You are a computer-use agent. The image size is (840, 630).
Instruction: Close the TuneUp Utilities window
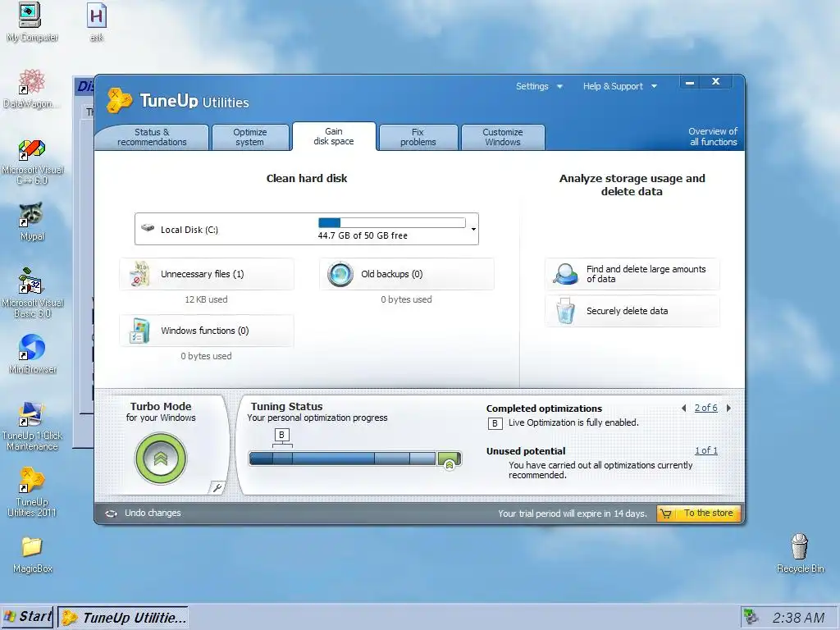pyautogui.click(x=715, y=81)
